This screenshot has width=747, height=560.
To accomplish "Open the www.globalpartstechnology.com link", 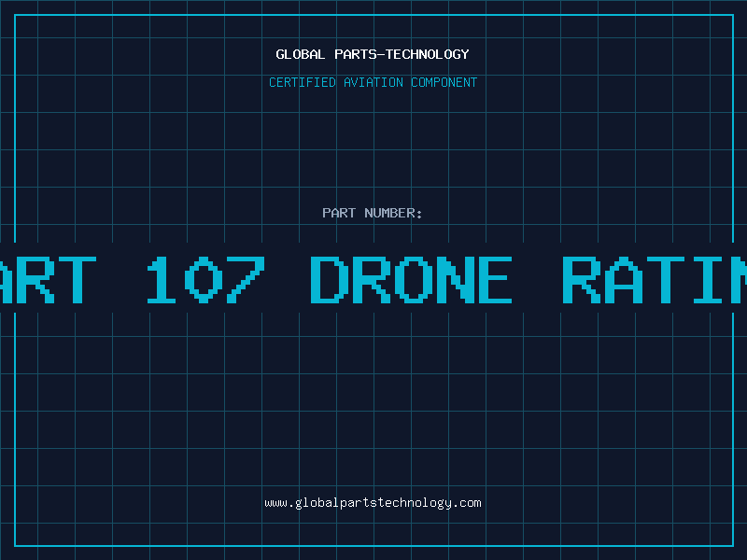I will 373,503.
